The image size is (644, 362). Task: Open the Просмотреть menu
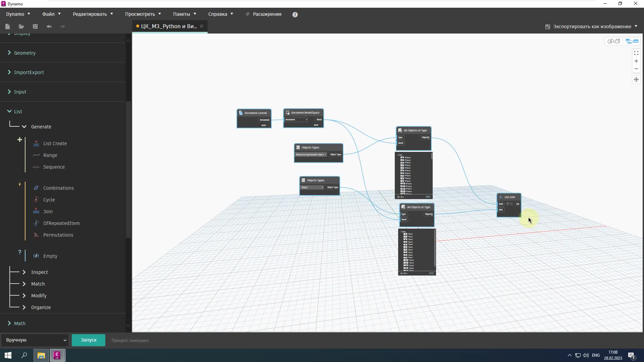(143, 14)
